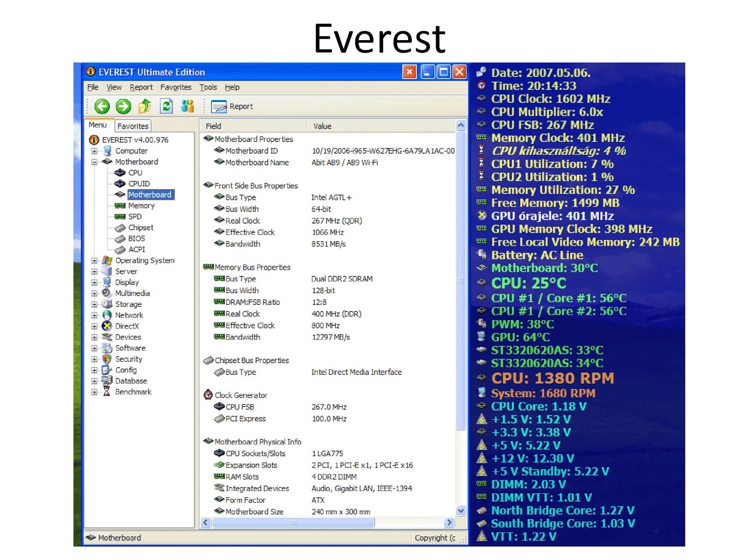Click the Up one level toolbar icon
Screen dimensions: 747x560
point(145,106)
